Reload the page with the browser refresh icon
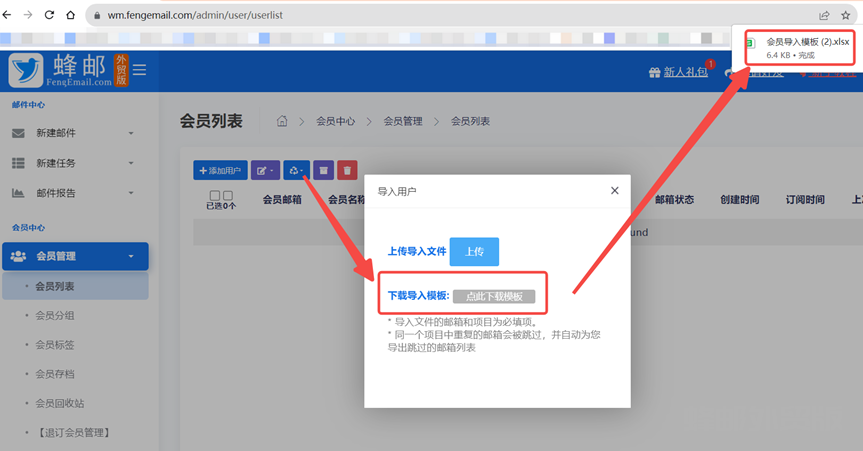 [x=49, y=15]
